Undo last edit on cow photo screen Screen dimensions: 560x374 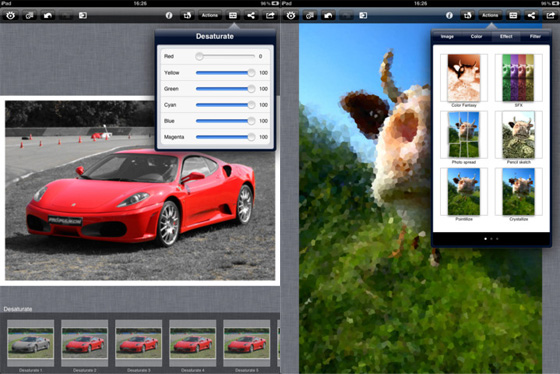(x=328, y=15)
